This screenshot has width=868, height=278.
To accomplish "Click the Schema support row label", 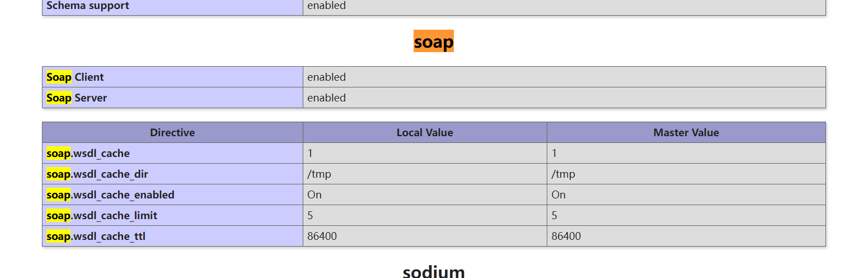I will tap(88, 6).
